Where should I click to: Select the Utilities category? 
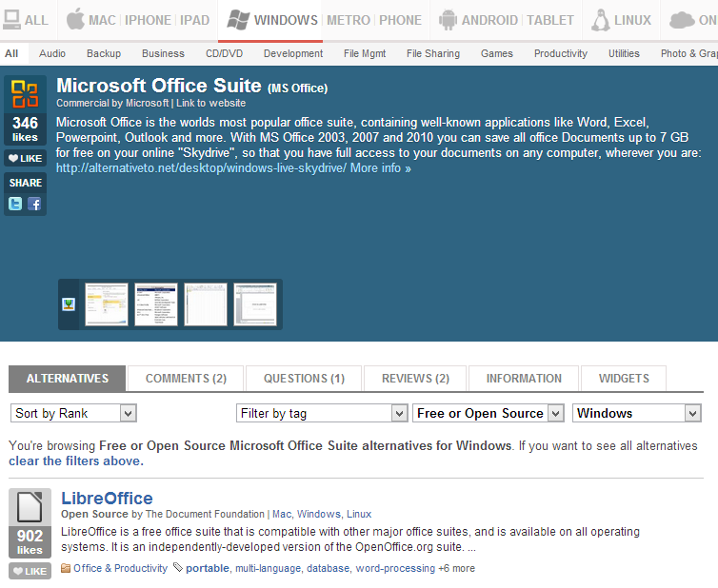[x=624, y=53]
